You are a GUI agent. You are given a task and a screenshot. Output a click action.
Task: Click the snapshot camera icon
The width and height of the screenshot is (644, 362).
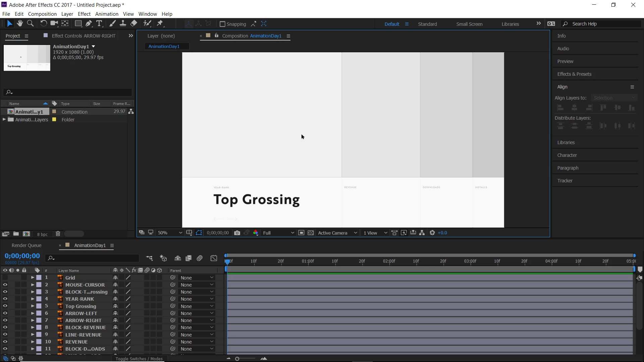coord(237,233)
